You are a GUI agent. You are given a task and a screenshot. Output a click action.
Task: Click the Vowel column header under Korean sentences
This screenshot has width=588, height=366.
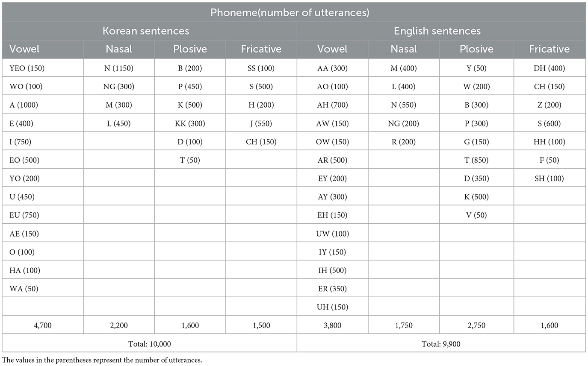(x=24, y=49)
